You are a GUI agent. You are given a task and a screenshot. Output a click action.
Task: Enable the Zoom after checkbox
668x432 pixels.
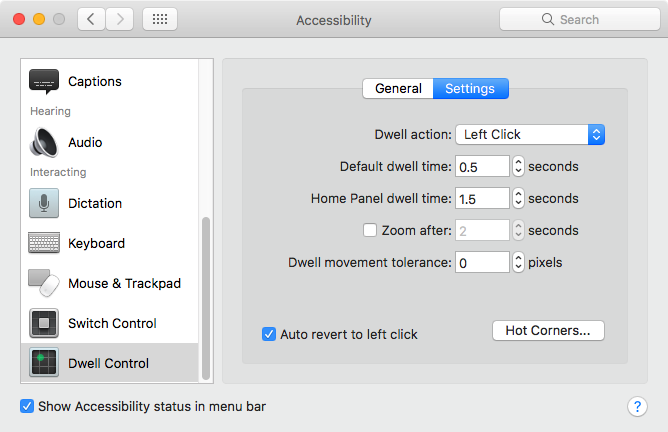click(370, 230)
